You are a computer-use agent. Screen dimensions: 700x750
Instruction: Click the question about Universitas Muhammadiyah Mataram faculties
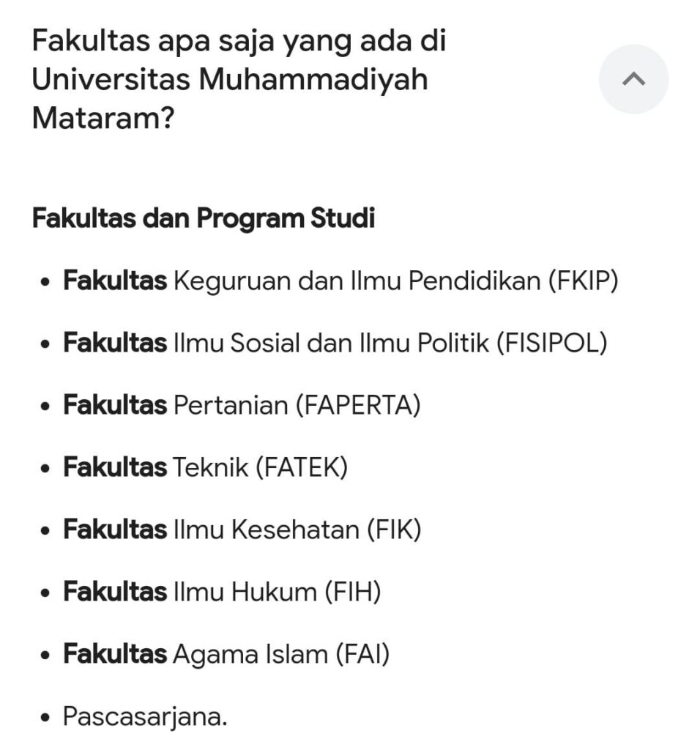click(239, 79)
